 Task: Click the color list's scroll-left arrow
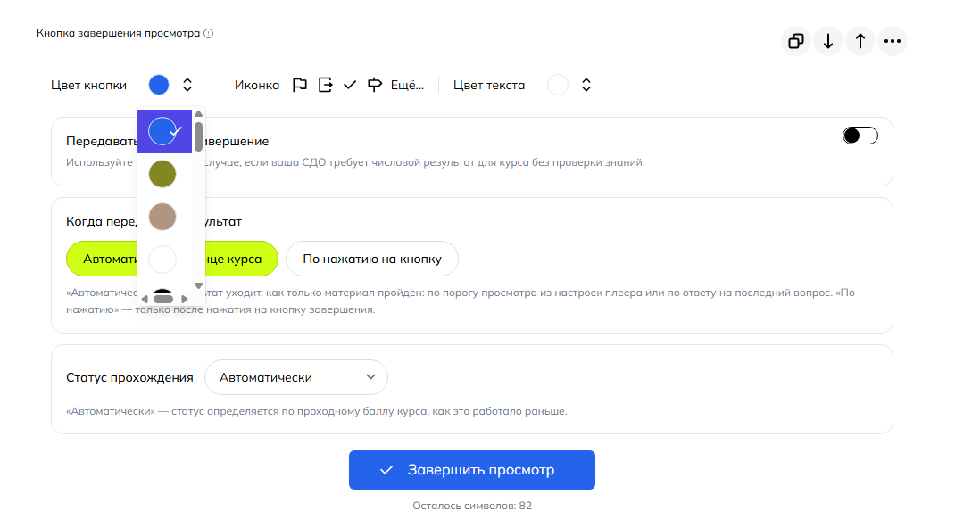pos(145,300)
